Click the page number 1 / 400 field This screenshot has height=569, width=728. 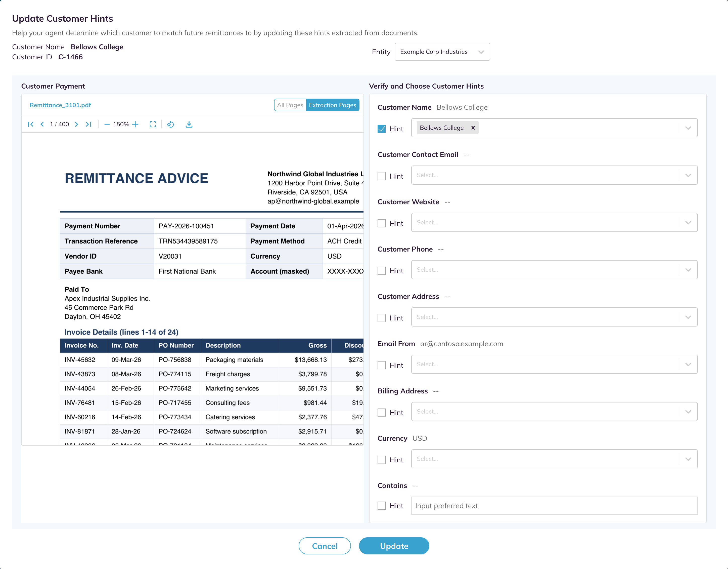coord(59,125)
